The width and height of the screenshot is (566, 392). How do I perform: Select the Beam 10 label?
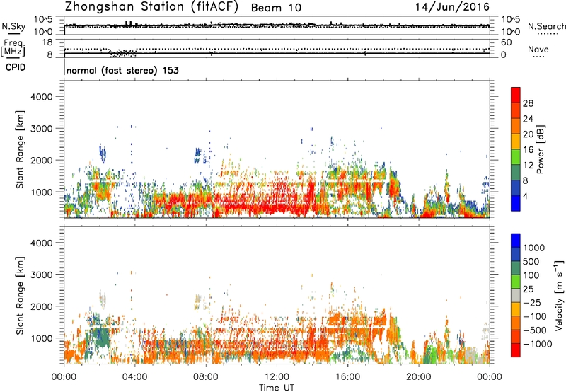276,8
